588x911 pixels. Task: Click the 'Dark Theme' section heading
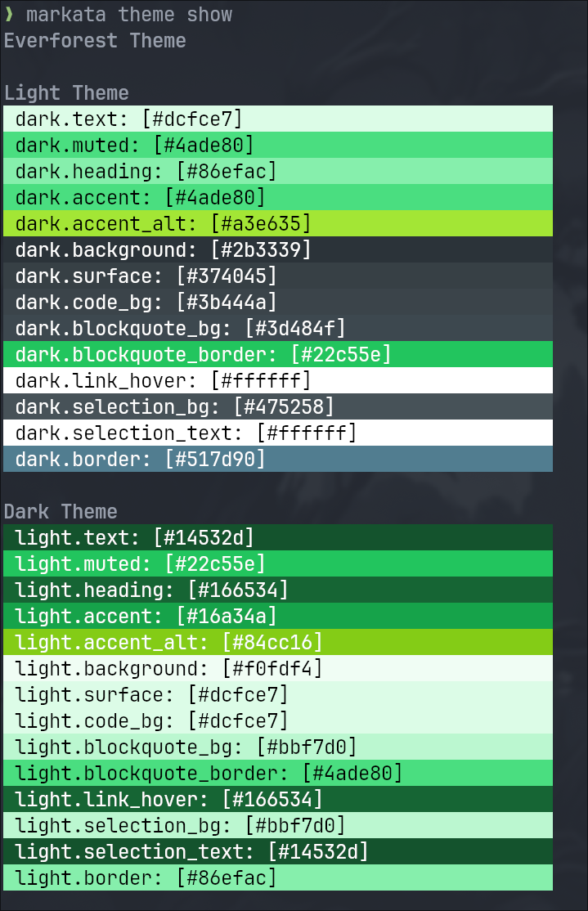coord(61,512)
